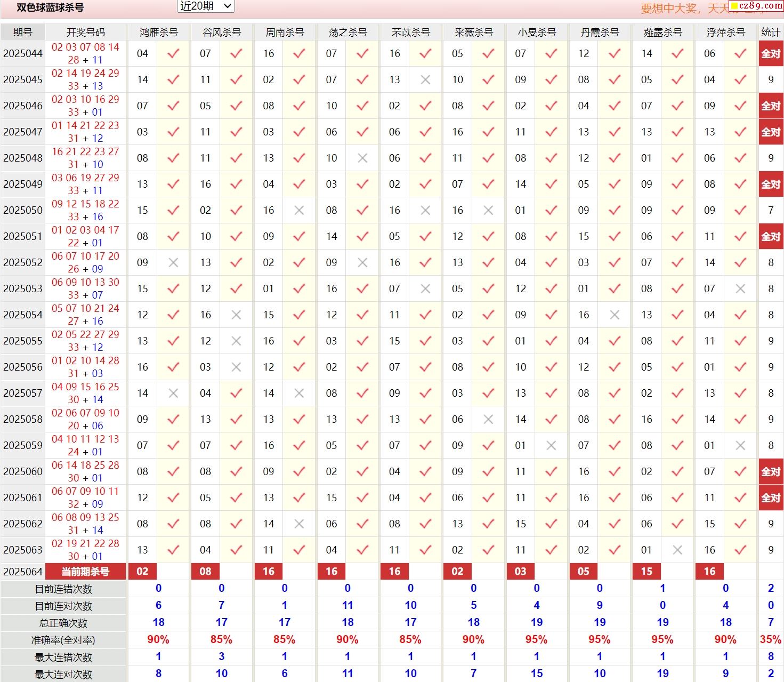Click the 最大连对次数 row label
The image size is (784, 682).
[63, 675]
